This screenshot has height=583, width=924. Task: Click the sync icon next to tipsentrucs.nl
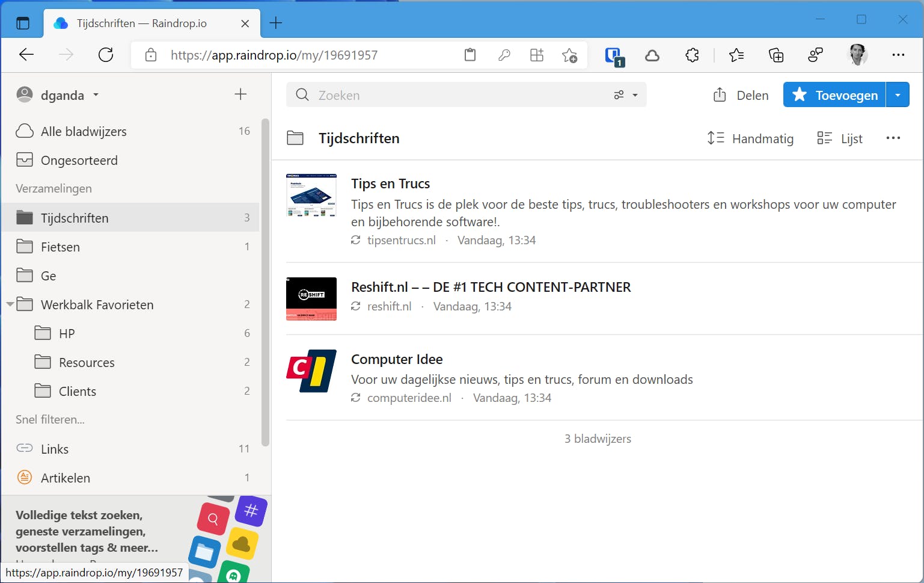pyautogui.click(x=355, y=239)
